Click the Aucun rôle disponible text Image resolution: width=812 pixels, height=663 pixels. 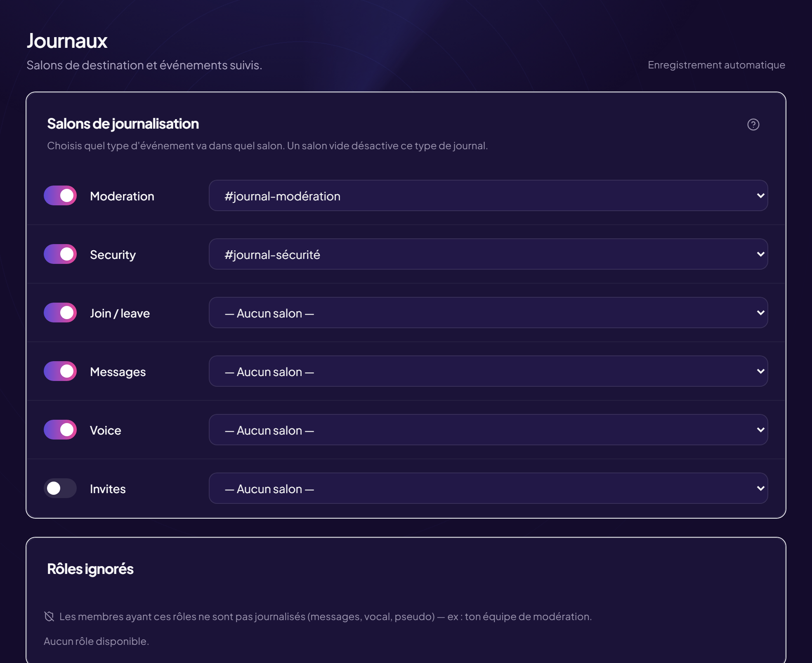pyautogui.click(x=96, y=641)
